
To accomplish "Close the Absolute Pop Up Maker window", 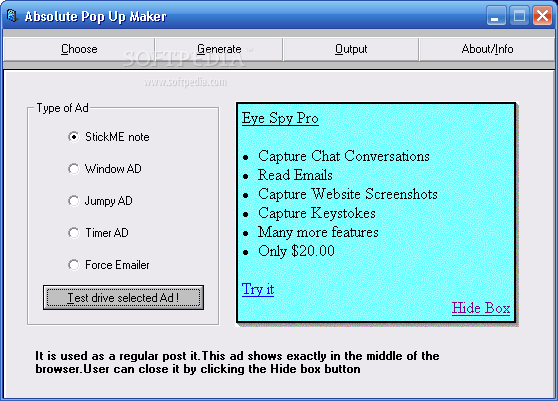I will click(542, 16).
